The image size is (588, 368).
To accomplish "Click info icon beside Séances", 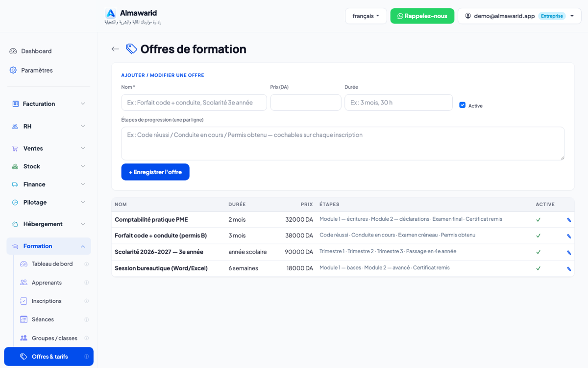I will tap(87, 319).
